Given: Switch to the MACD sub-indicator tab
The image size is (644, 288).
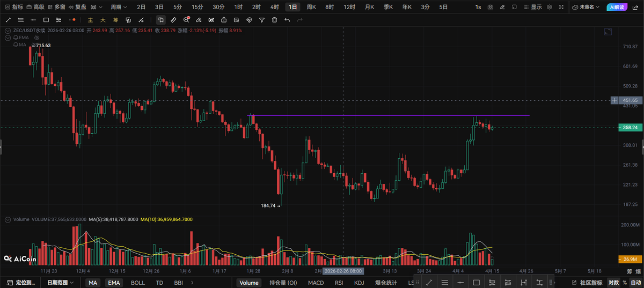Looking at the screenshot, I should point(316,283).
